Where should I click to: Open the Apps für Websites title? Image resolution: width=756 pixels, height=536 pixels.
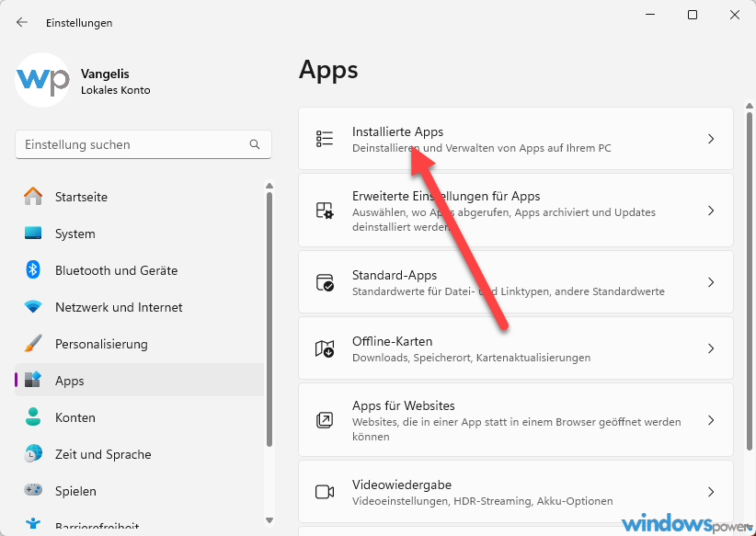[403, 405]
